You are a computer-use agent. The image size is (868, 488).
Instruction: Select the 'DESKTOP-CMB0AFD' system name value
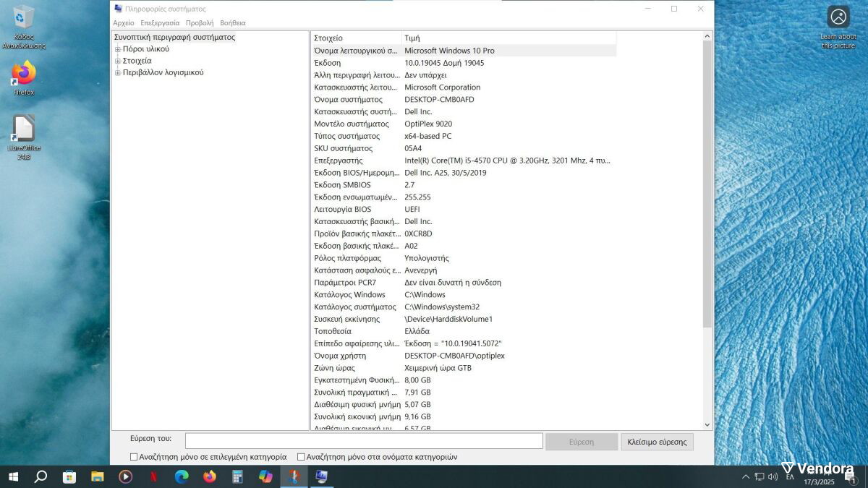(439, 100)
